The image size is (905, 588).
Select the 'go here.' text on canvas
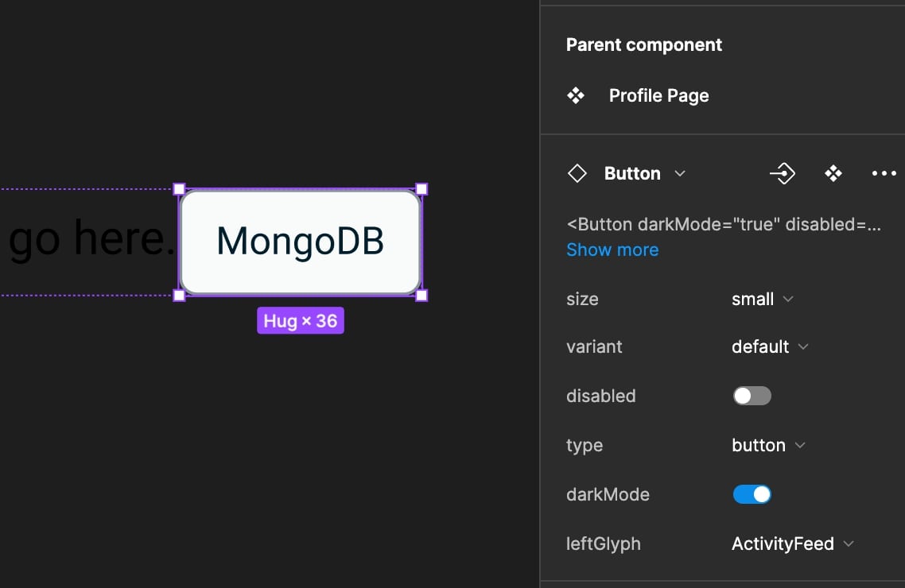(91, 238)
